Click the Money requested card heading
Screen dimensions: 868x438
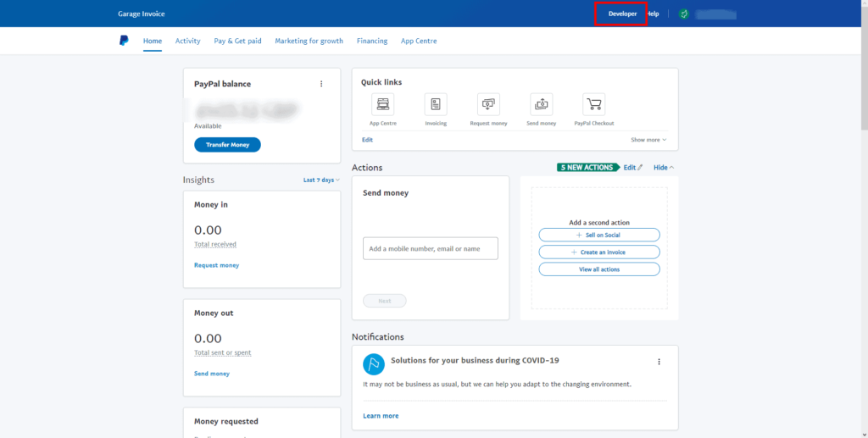tap(226, 421)
